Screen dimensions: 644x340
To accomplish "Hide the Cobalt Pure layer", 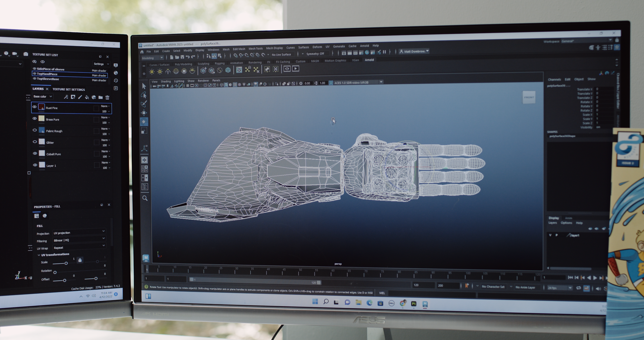I will (35, 153).
